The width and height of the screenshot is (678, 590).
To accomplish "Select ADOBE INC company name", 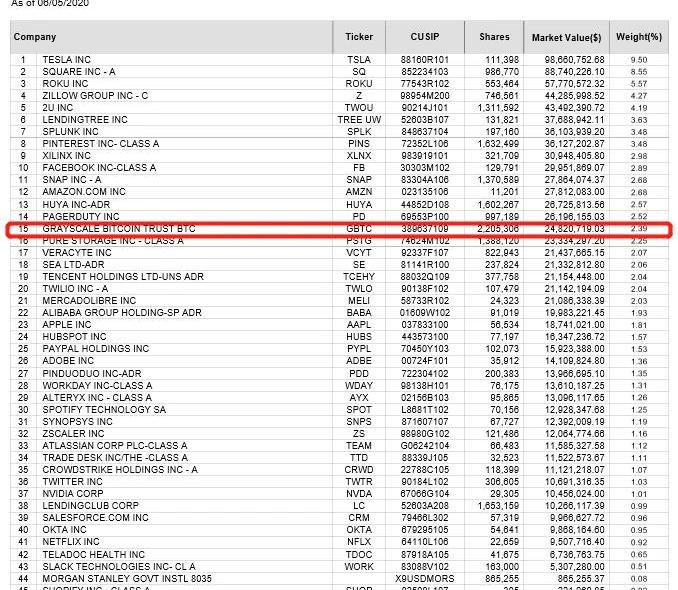I will [x=68, y=361].
